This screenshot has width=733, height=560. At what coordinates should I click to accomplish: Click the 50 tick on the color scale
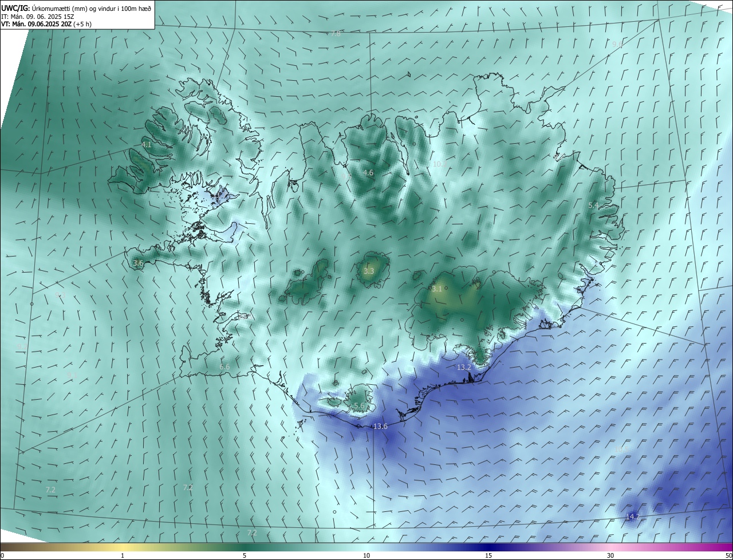(728, 556)
